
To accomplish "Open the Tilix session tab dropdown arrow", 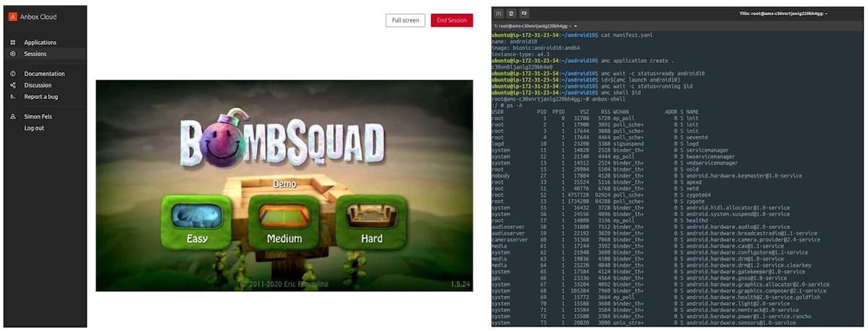I will pos(574,26).
